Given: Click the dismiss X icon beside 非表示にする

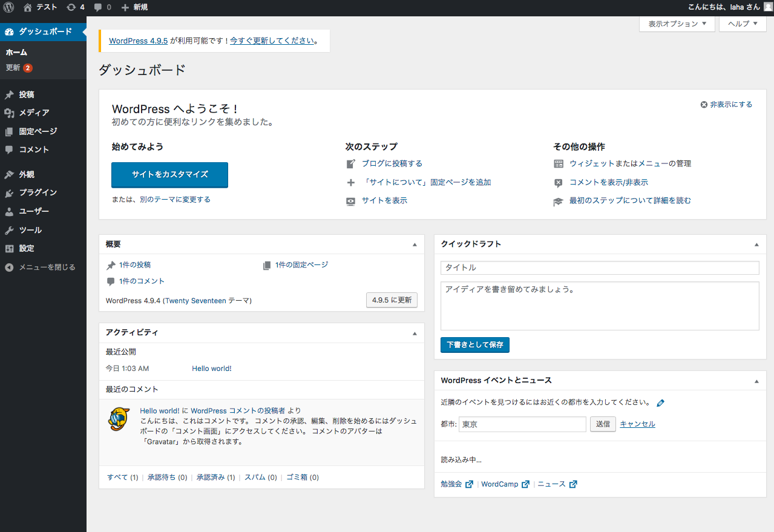Looking at the screenshot, I should 704,105.
